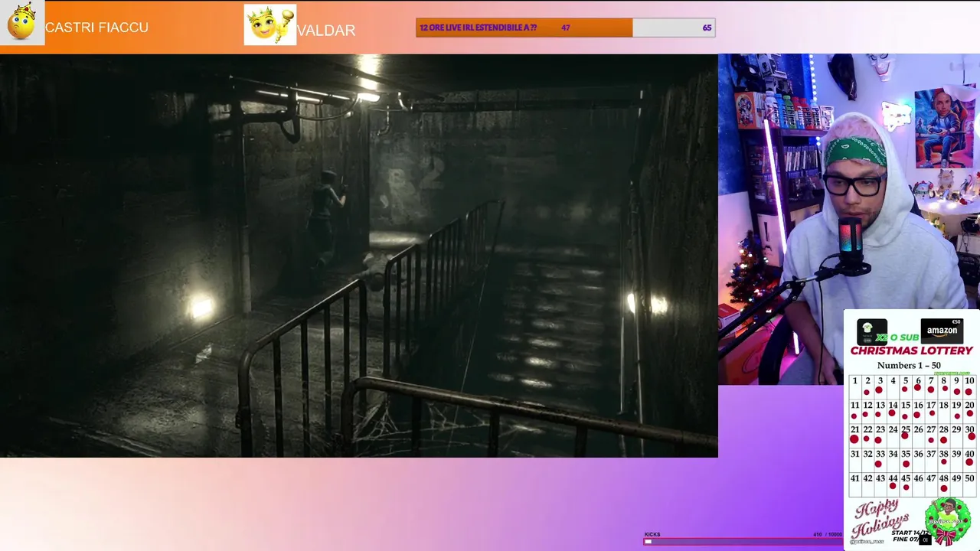980x551 pixels.
Task: Click the streamer webcam feed
Action: click(x=849, y=219)
